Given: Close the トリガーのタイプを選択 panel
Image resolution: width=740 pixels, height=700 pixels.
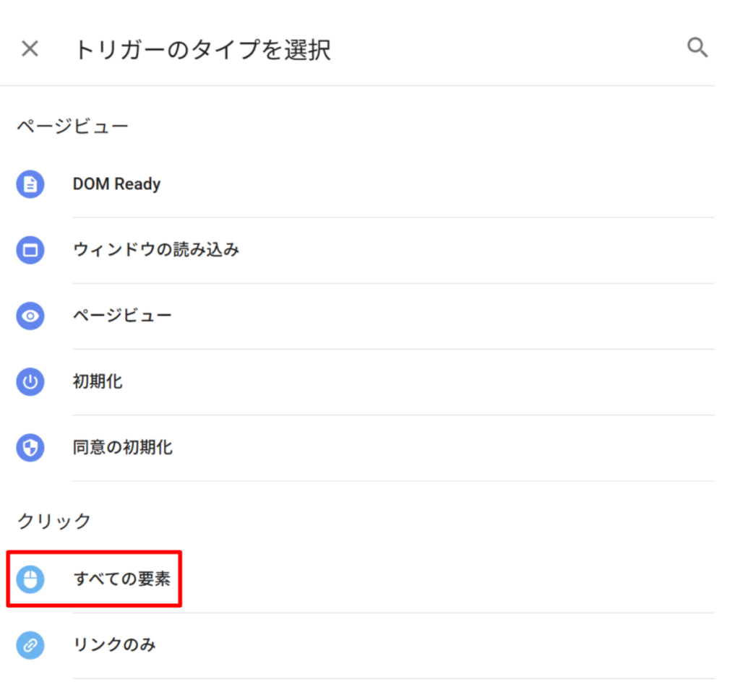Looking at the screenshot, I should [30, 49].
